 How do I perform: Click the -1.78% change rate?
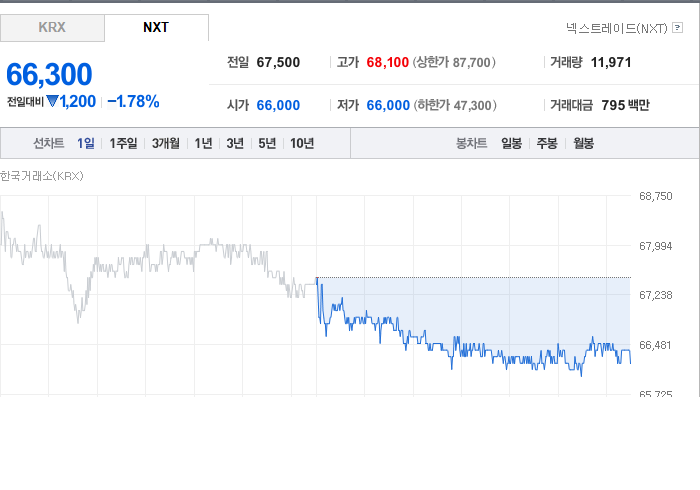tap(133, 102)
